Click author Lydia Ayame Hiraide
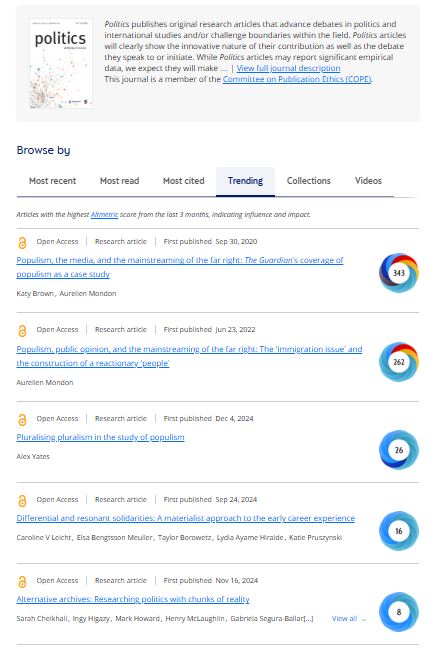Image resolution: width=435 pixels, height=663 pixels. tap(250, 537)
